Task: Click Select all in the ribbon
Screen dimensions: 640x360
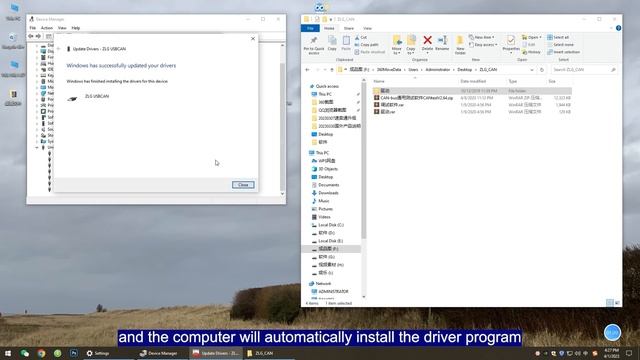Action: [x=558, y=37]
